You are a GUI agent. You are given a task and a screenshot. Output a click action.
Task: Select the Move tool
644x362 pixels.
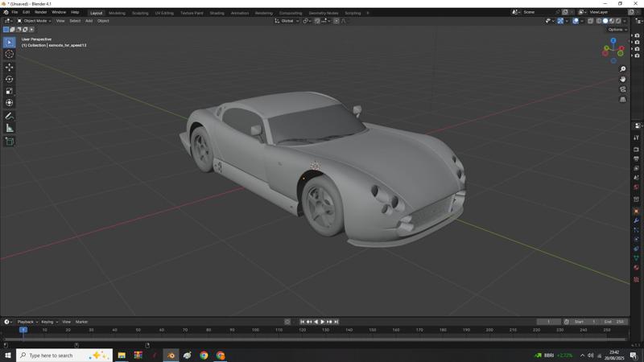pyautogui.click(x=10, y=68)
